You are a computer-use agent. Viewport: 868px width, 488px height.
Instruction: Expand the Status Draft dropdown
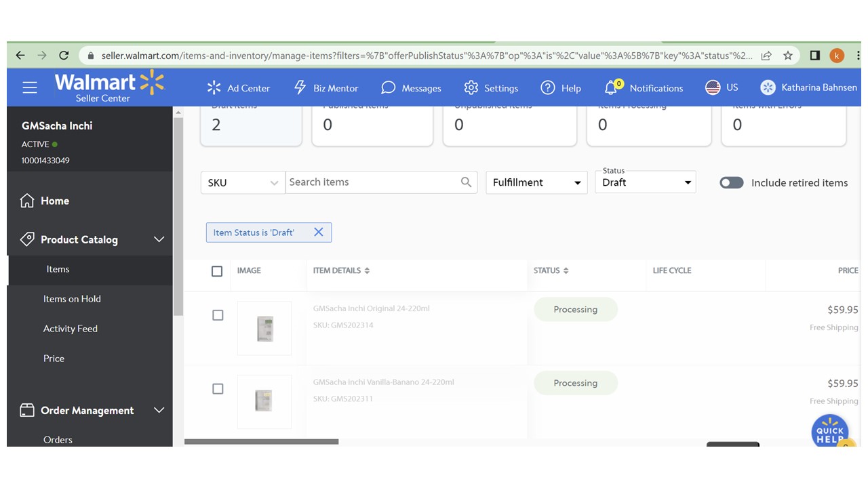(x=645, y=183)
